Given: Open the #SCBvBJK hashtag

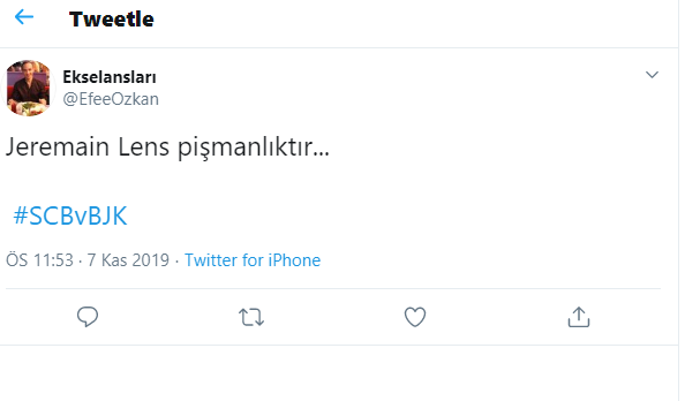Looking at the screenshot, I should [x=70, y=216].
